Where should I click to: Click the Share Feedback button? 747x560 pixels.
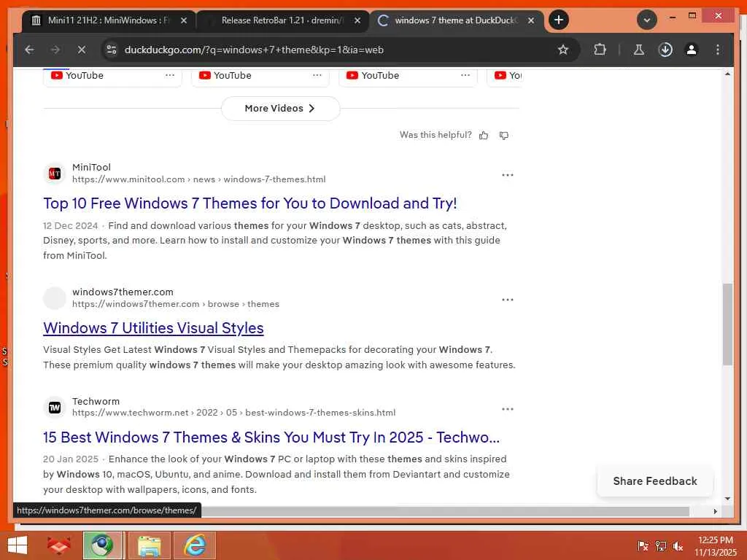tap(655, 481)
